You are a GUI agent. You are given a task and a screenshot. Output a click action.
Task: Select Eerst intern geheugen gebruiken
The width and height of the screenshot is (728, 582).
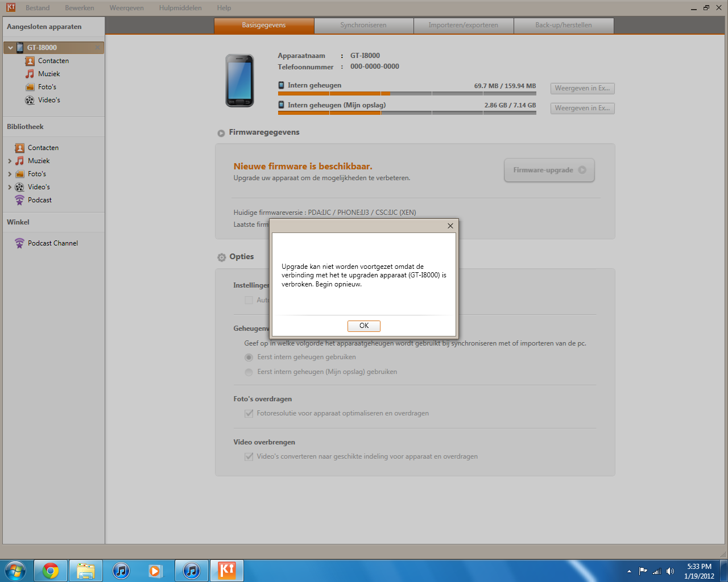(249, 357)
